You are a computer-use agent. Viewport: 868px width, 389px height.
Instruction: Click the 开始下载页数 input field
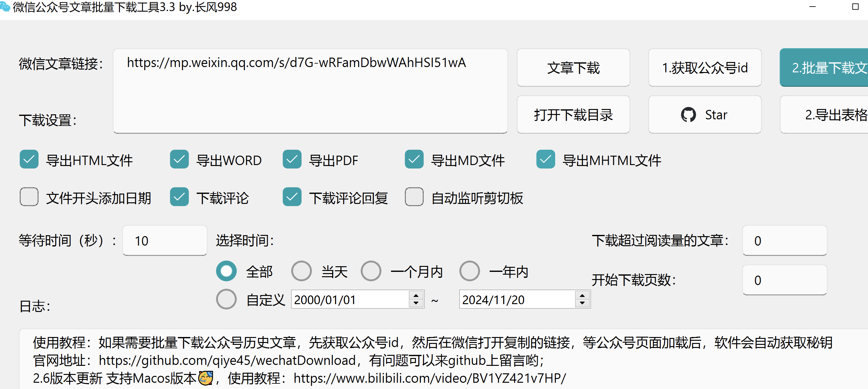[x=785, y=280]
